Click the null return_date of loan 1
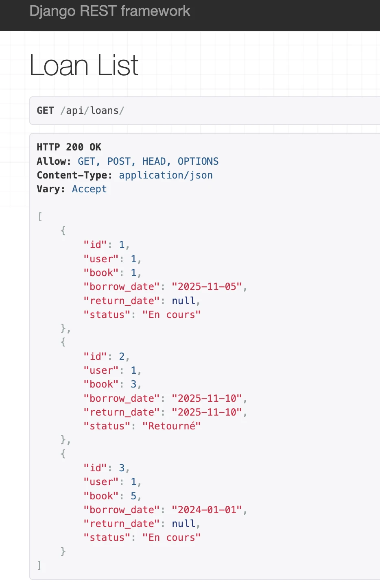The image size is (380, 588). 183,301
